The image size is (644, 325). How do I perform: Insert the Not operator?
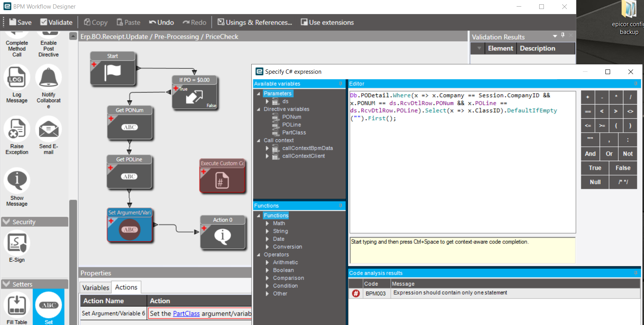click(628, 154)
